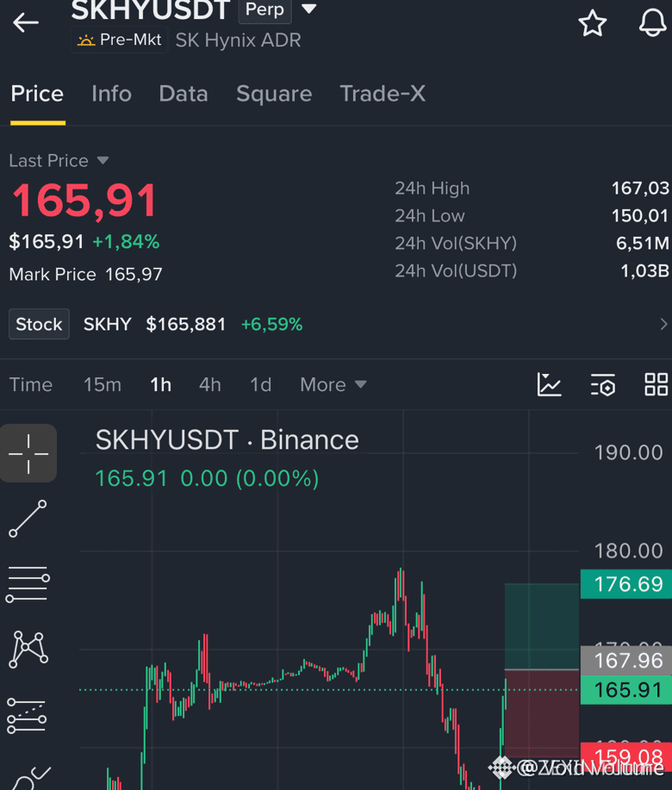Click the 165.91 current price label
Image resolution: width=672 pixels, height=790 pixels.
(x=626, y=690)
